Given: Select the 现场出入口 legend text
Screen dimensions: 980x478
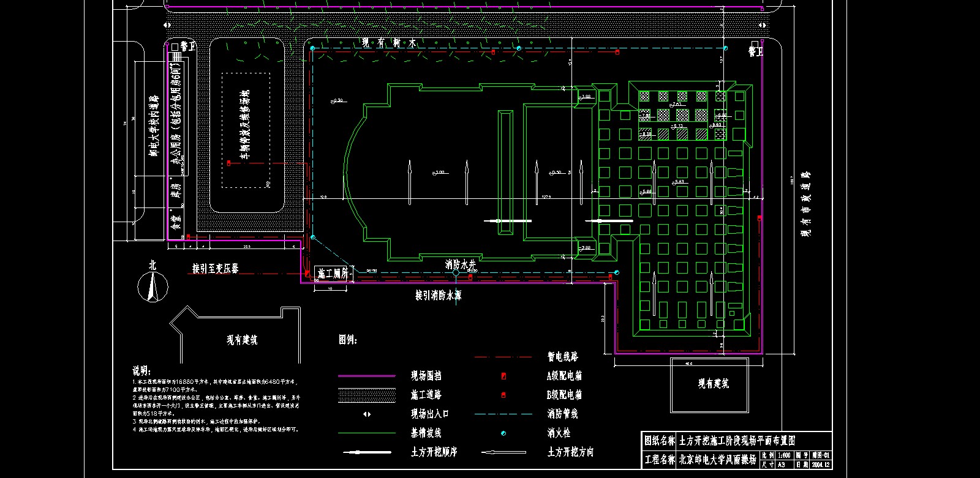Looking at the screenshot, I should [429, 414].
